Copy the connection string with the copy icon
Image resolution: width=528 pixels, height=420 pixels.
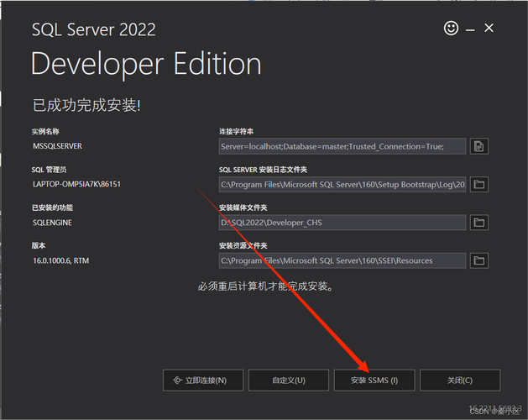pos(478,146)
